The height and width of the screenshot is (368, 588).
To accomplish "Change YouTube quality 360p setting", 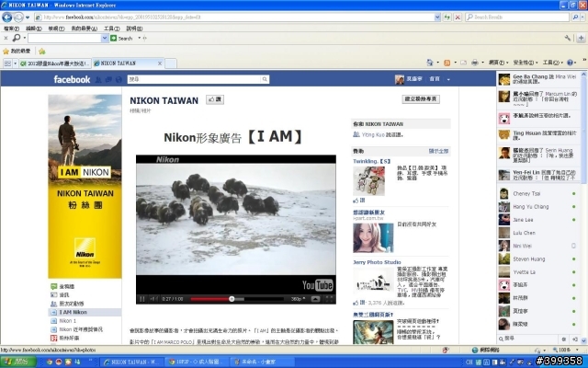I will tap(298, 299).
